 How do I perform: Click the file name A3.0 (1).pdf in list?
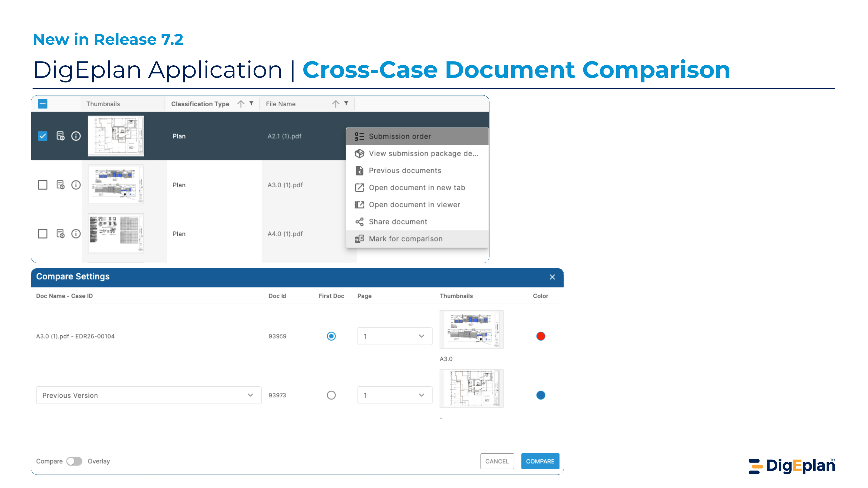285,185
